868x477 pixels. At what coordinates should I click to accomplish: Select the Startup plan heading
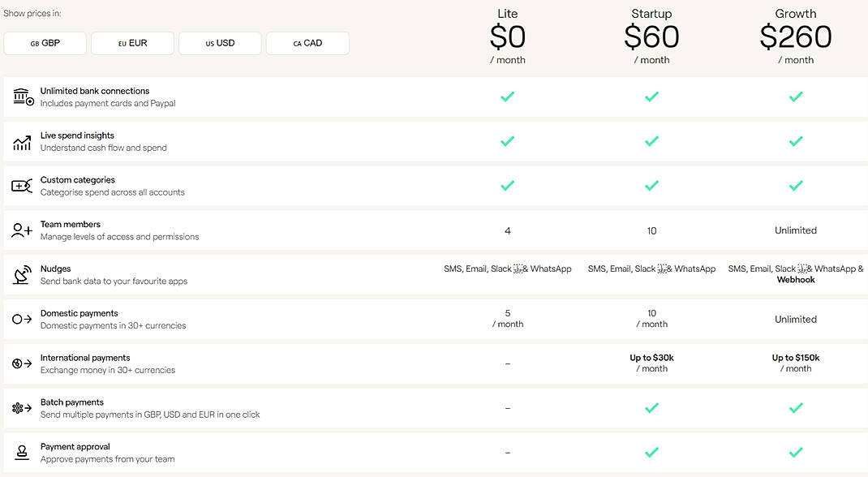coord(651,14)
